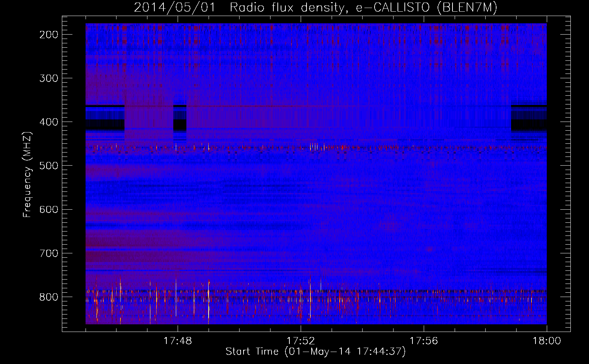Click the 400 frequency tick label
Image resolution: width=589 pixels, height=364 pixels.
tap(48, 122)
